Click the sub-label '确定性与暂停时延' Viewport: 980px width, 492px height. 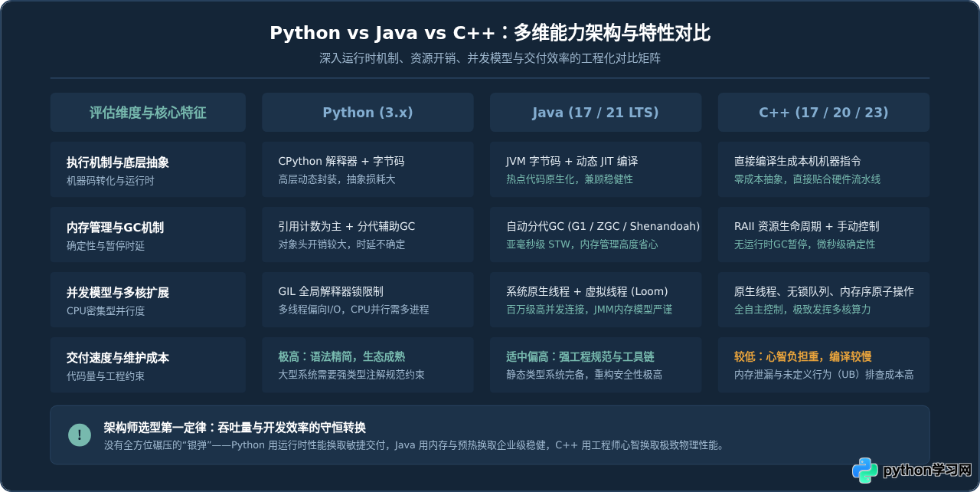click(106, 246)
